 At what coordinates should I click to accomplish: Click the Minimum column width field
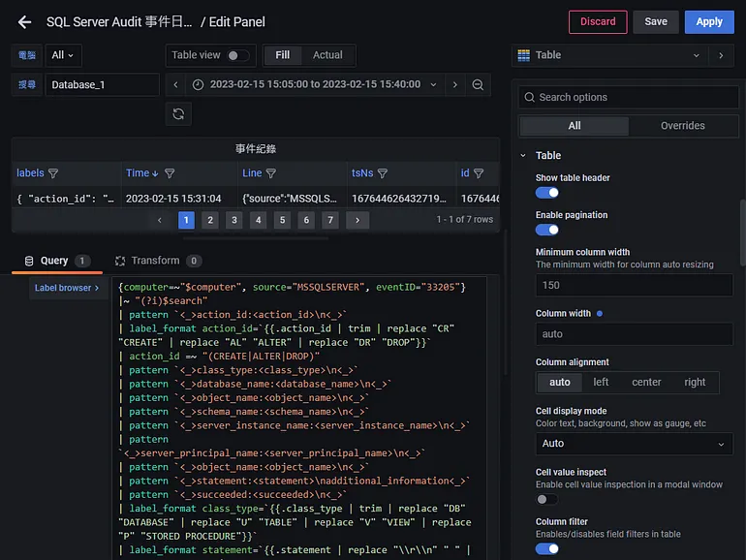635,286
